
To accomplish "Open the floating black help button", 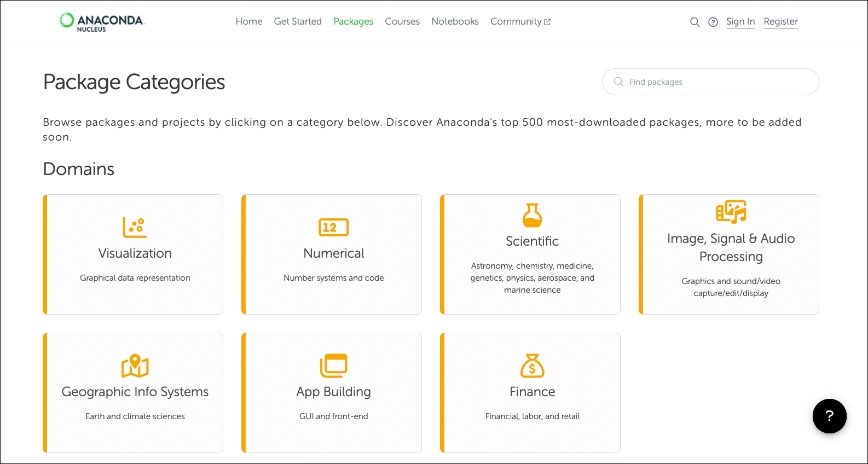I will coord(829,416).
